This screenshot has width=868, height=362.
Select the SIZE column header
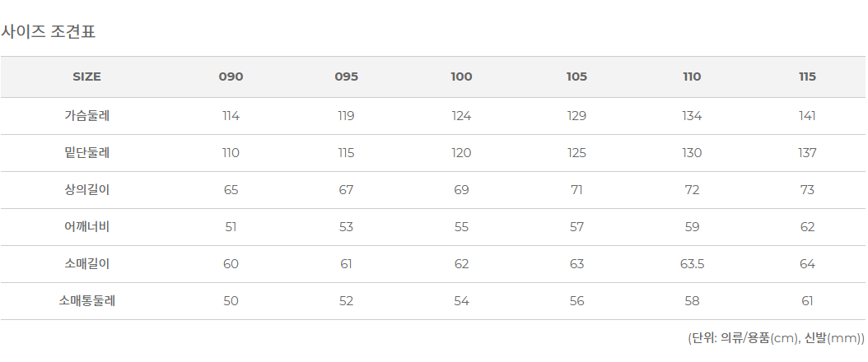tap(86, 77)
